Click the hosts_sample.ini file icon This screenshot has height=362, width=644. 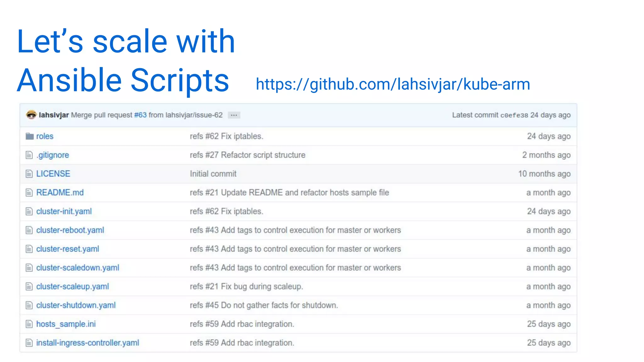[29, 324]
